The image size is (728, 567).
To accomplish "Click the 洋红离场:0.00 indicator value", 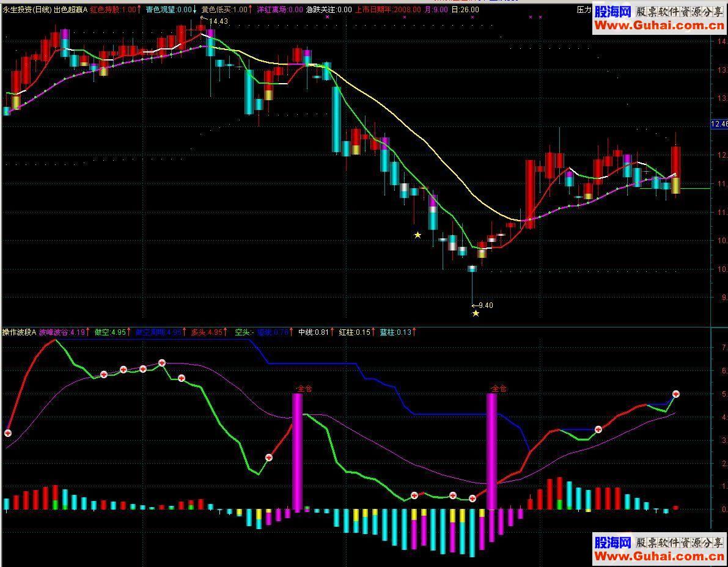I will click(280, 9).
